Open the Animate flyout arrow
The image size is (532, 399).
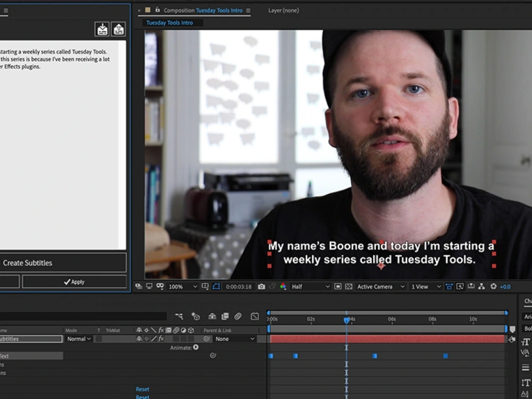tap(196, 347)
